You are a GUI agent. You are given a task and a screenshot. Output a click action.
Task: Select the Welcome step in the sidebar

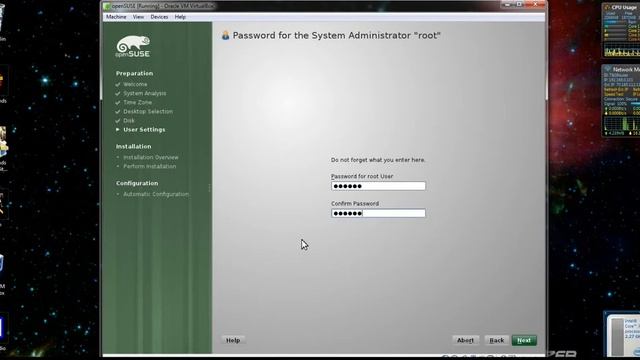point(135,84)
